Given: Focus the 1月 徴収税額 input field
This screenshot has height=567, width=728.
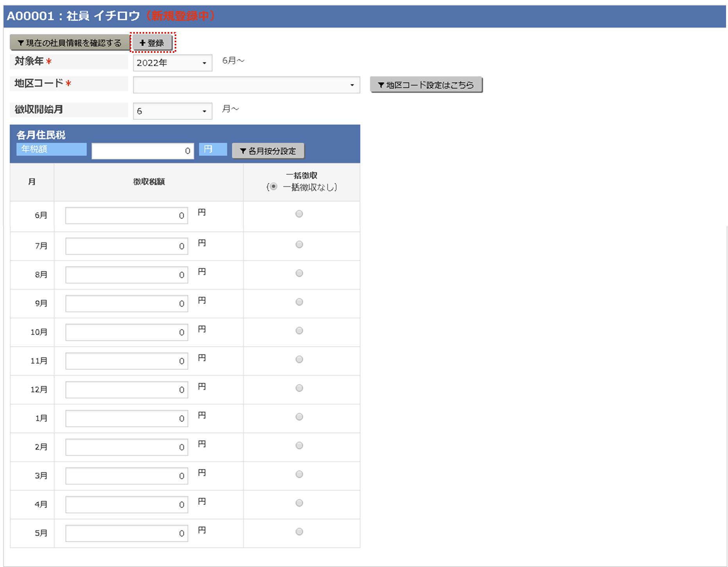Looking at the screenshot, I should point(127,418).
